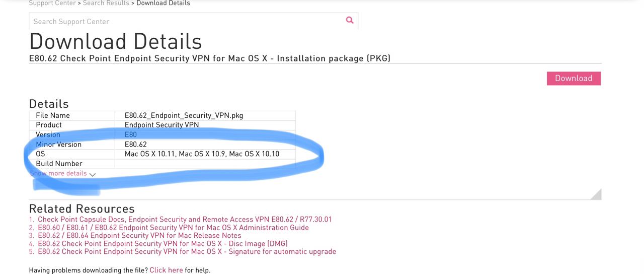Image resolution: width=644 pixels, height=274 pixels.
Task: Click the E80.62_Endpoint_Security_VPN.pkg file name cell
Action: (x=184, y=115)
